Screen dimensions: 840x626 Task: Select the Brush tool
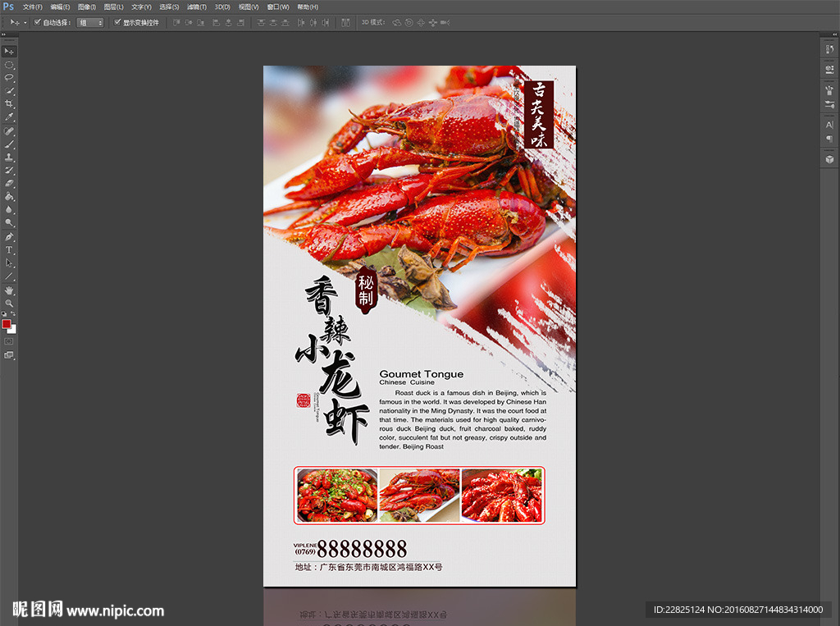tap(9, 144)
